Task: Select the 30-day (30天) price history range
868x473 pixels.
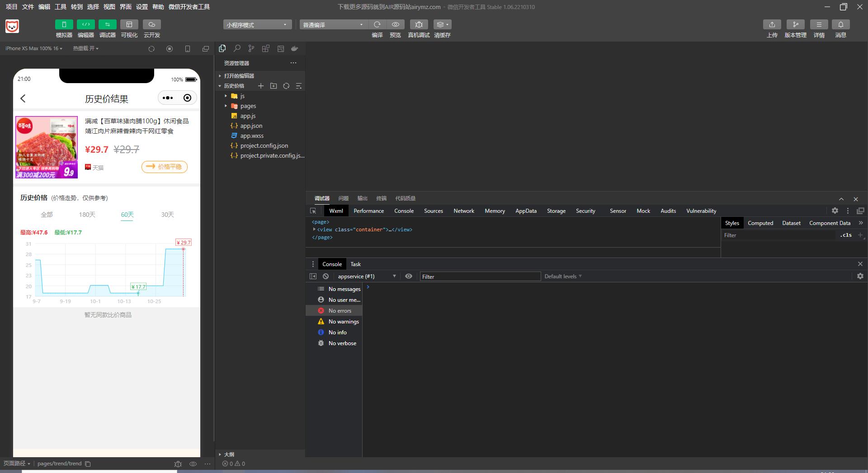Action: (x=167, y=215)
